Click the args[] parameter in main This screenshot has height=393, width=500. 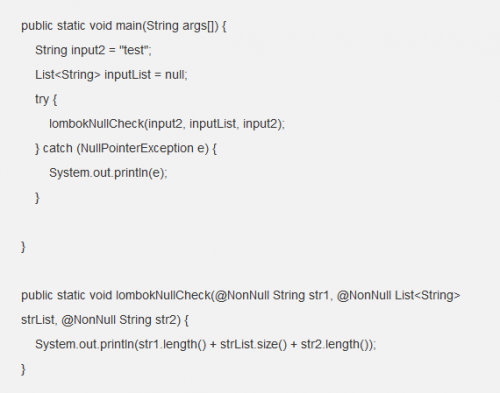pos(198,26)
